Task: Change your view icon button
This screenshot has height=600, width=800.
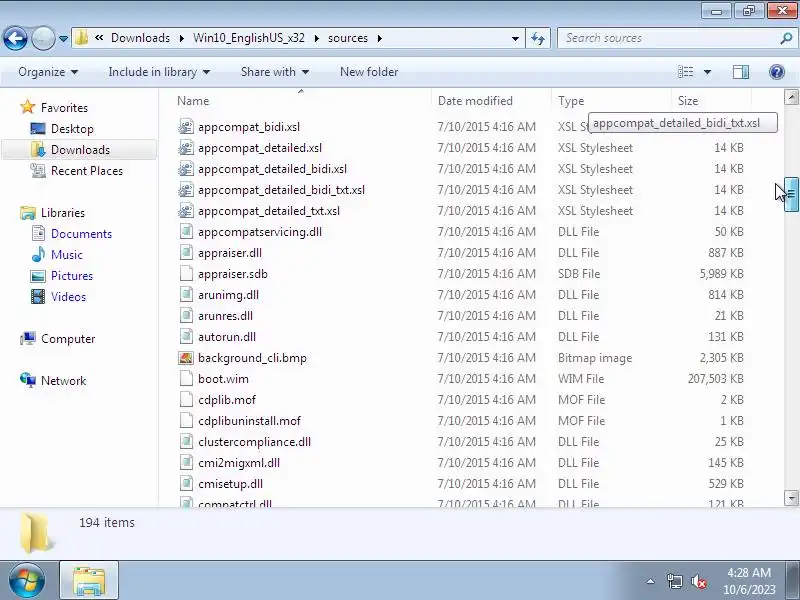Action: [x=685, y=72]
